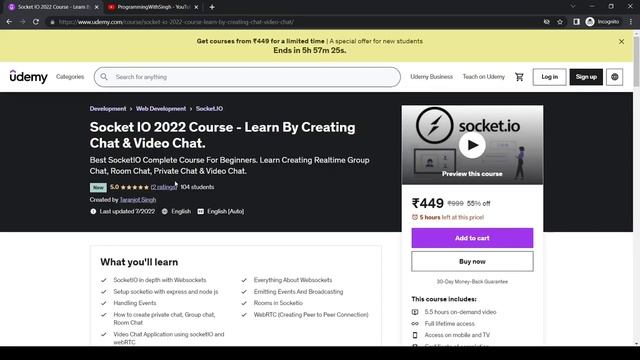Open the Socket.IO breadcrumb link
This screenshot has width=640, height=360.
(x=209, y=109)
